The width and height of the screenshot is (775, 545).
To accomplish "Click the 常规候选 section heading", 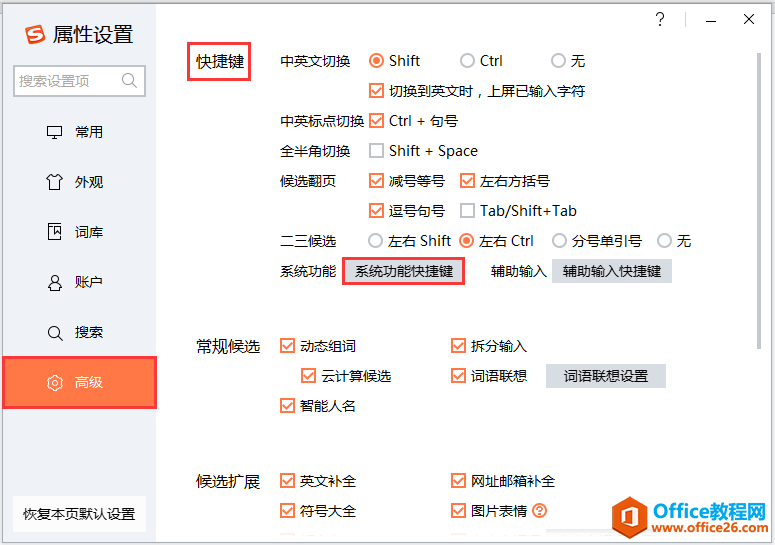I will point(228,346).
